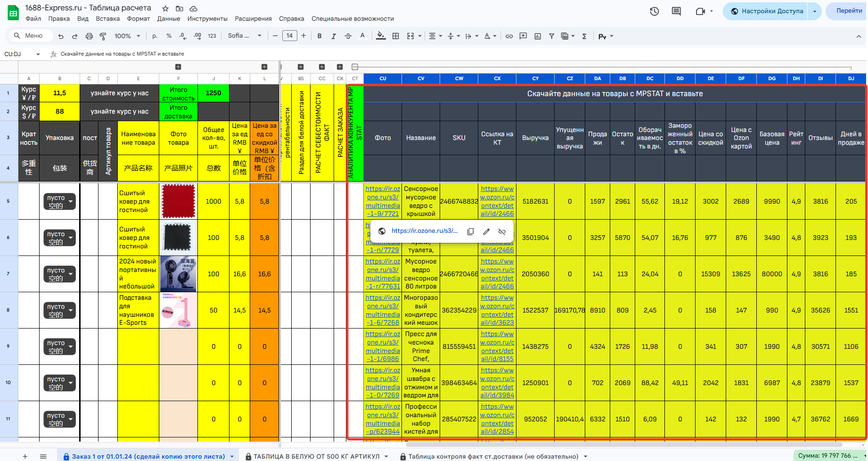Expand the пусто dropdown in row 5
Screen dimensions: 868x461
(71, 202)
